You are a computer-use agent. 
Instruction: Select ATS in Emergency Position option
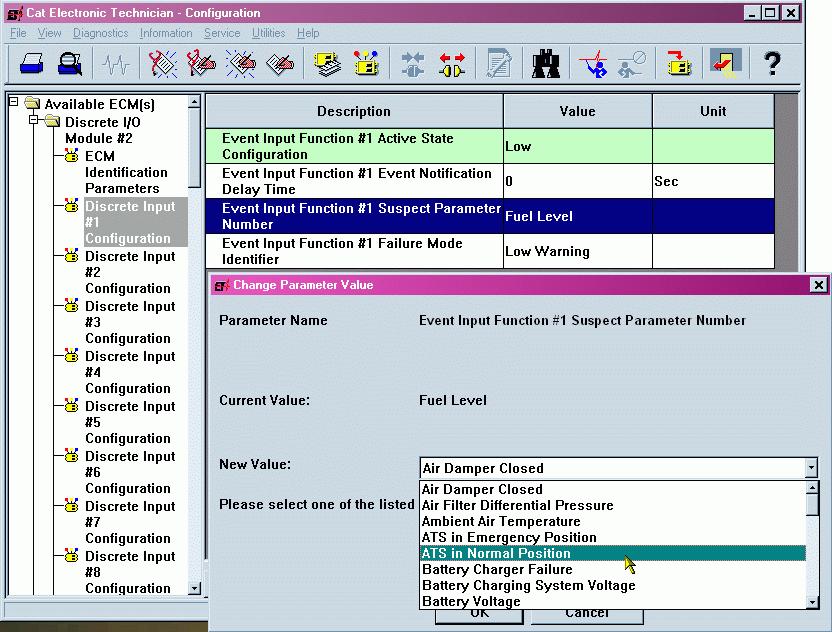click(x=613, y=537)
